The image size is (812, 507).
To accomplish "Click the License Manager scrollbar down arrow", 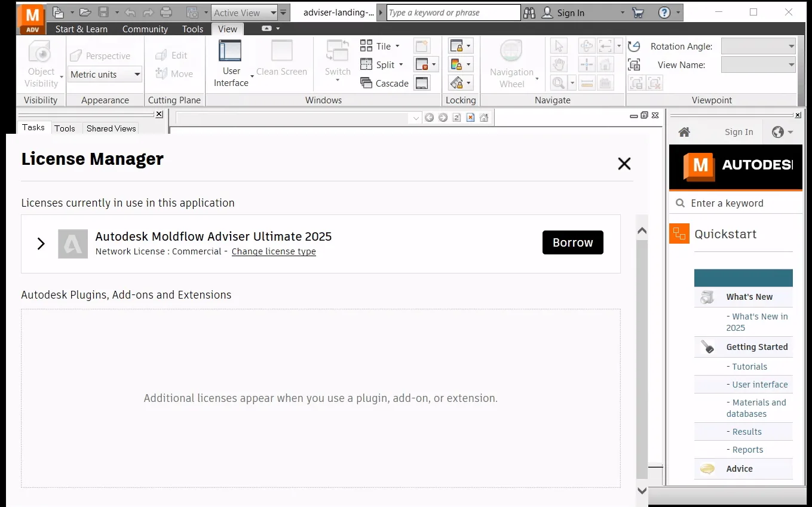I will click(642, 490).
